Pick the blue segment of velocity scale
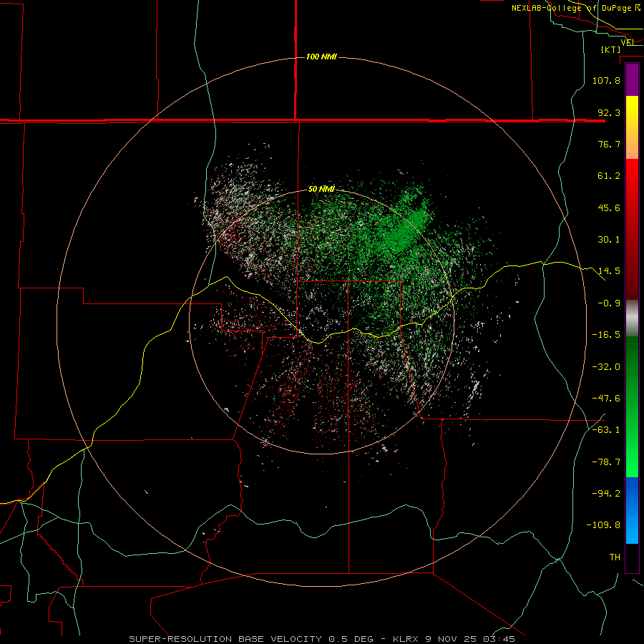The height and width of the screenshot is (644, 644). tap(632, 510)
